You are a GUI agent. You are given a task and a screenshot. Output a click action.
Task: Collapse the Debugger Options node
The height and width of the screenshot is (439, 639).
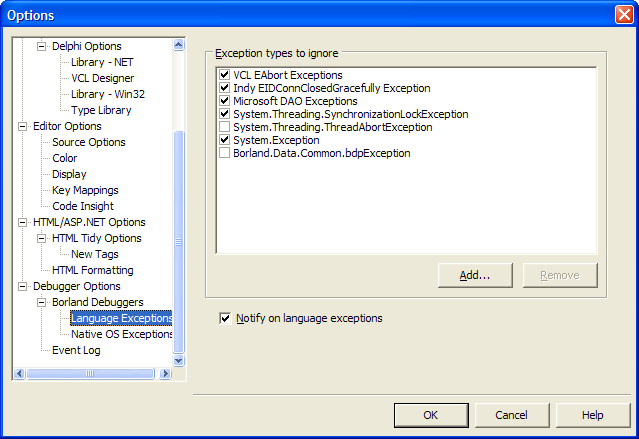22,286
